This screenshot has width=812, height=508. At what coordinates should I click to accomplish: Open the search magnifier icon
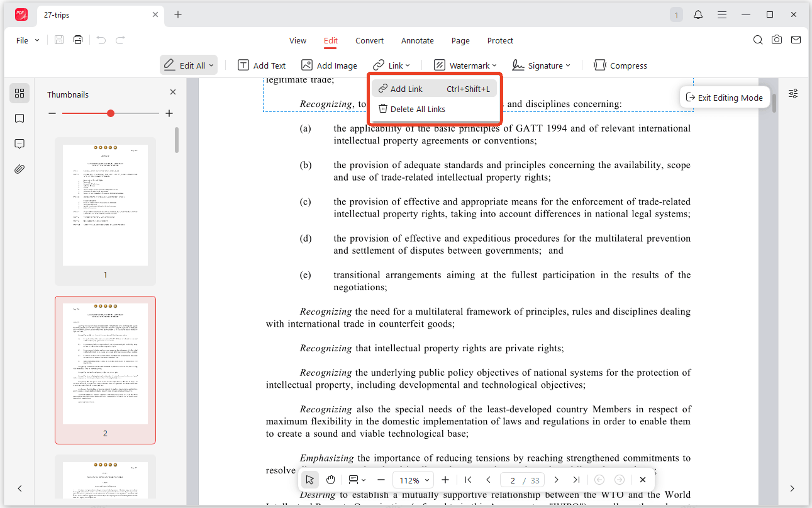tap(758, 40)
